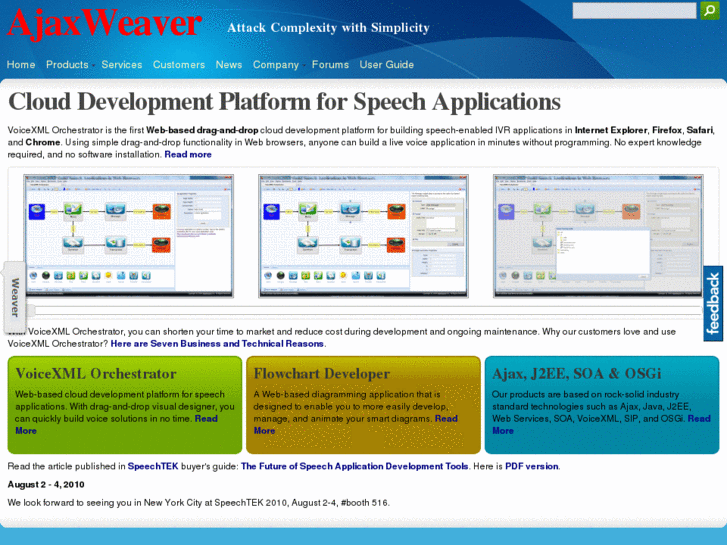Expand the Company dropdown arrow
727x545 pixels.
(x=304, y=65)
